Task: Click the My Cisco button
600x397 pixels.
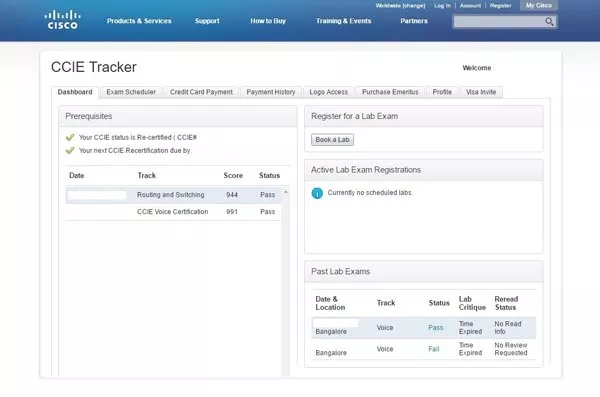Action: [538, 5]
